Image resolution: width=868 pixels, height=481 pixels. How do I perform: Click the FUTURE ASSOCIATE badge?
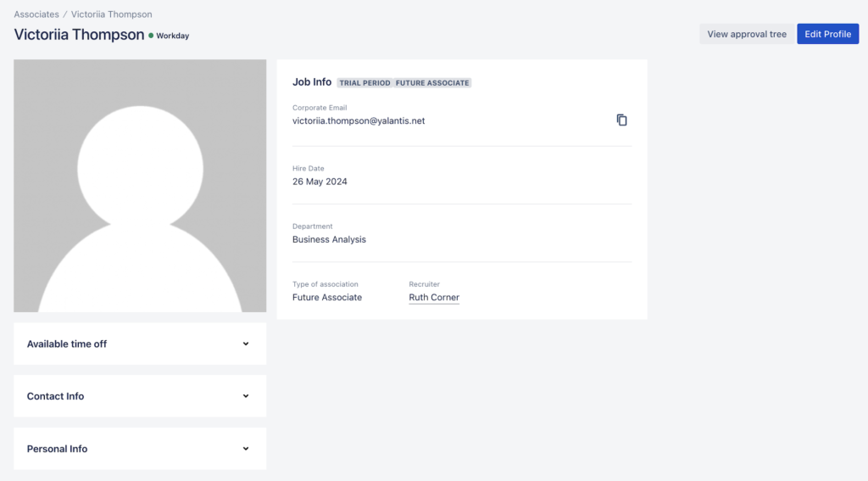(432, 83)
